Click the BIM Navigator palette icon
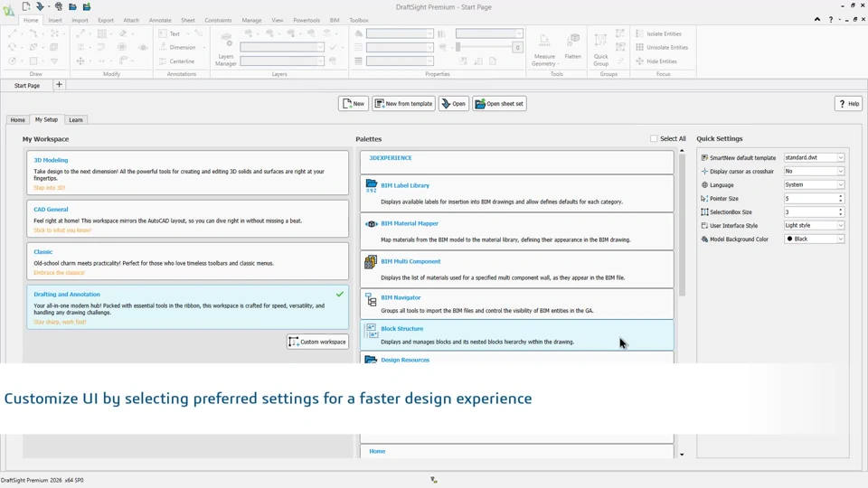868x488 pixels. click(x=371, y=299)
